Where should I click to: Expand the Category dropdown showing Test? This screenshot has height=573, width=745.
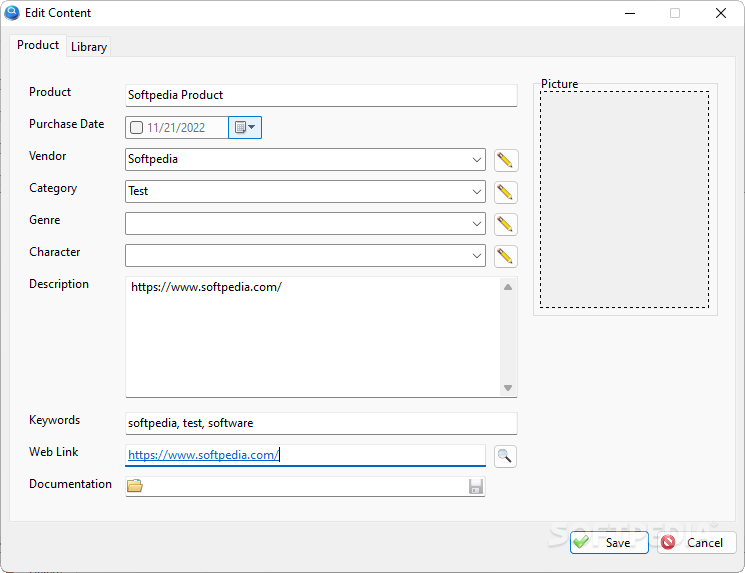click(477, 191)
